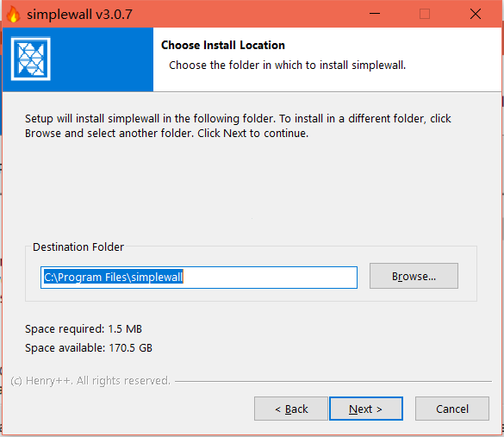Click the simplewall flame icon in title bar
The width and height of the screenshot is (504, 437).
click(13, 15)
